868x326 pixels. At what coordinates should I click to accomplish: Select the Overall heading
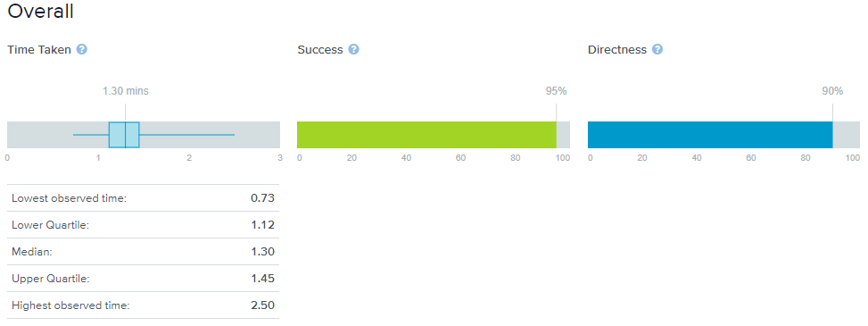click(40, 11)
